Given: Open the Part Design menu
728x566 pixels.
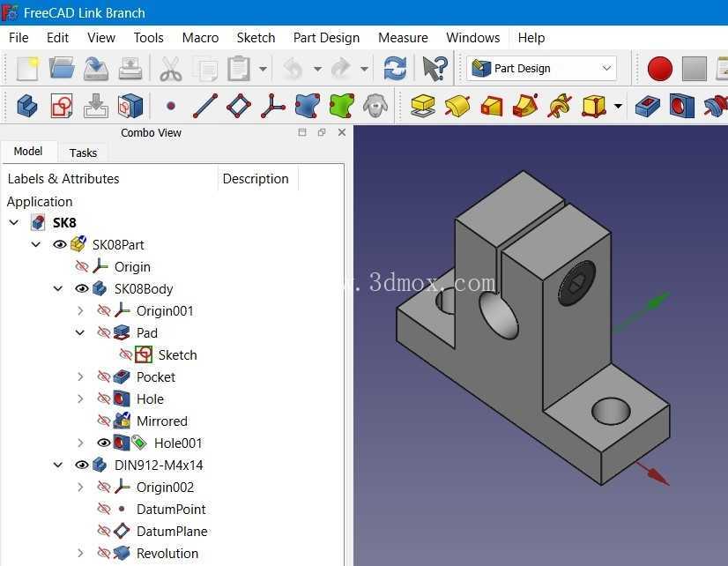Looking at the screenshot, I should click(326, 38).
